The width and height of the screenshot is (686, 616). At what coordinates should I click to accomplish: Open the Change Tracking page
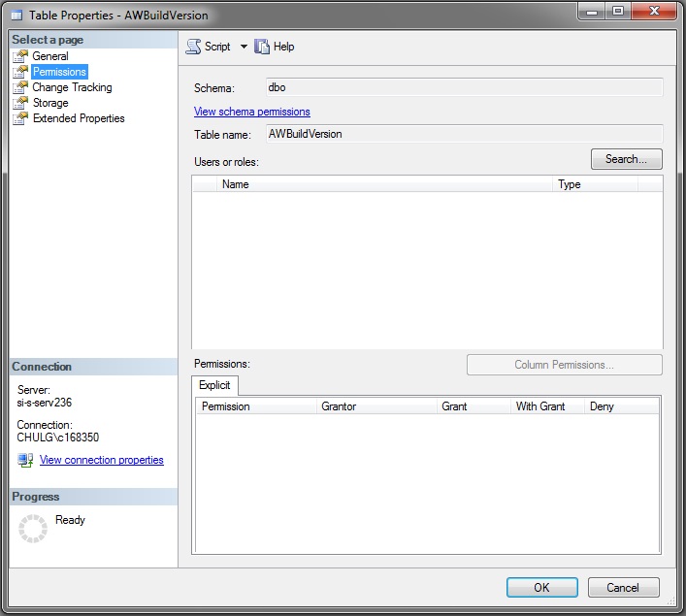click(72, 87)
